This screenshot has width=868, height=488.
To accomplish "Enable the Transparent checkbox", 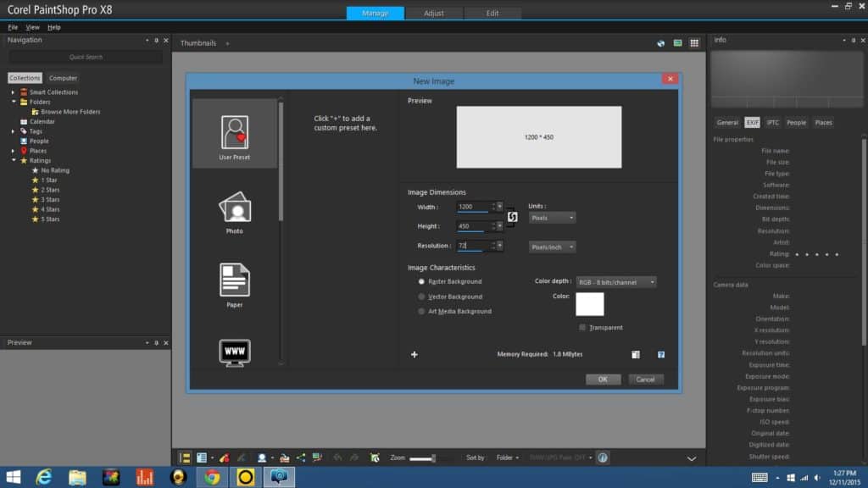I will click(582, 327).
